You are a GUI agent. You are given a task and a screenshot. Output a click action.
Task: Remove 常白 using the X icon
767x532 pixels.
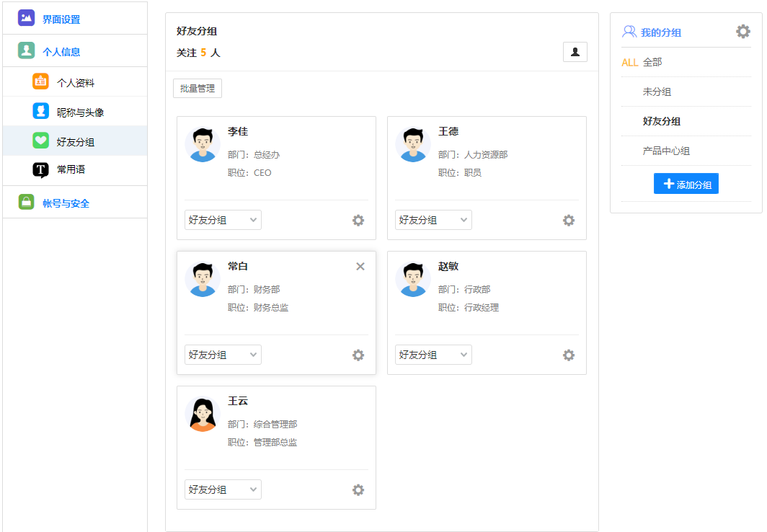[x=360, y=267]
